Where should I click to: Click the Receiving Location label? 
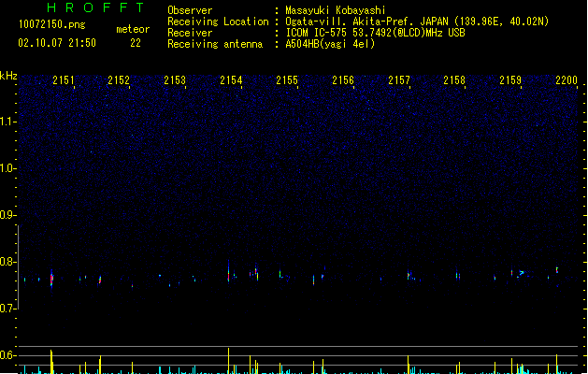pyautogui.click(x=218, y=22)
